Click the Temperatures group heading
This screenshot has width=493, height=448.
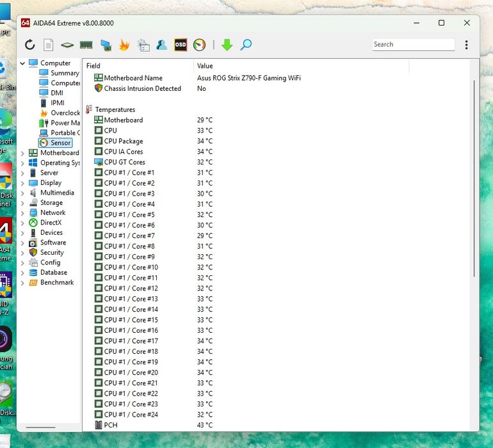pyautogui.click(x=115, y=109)
